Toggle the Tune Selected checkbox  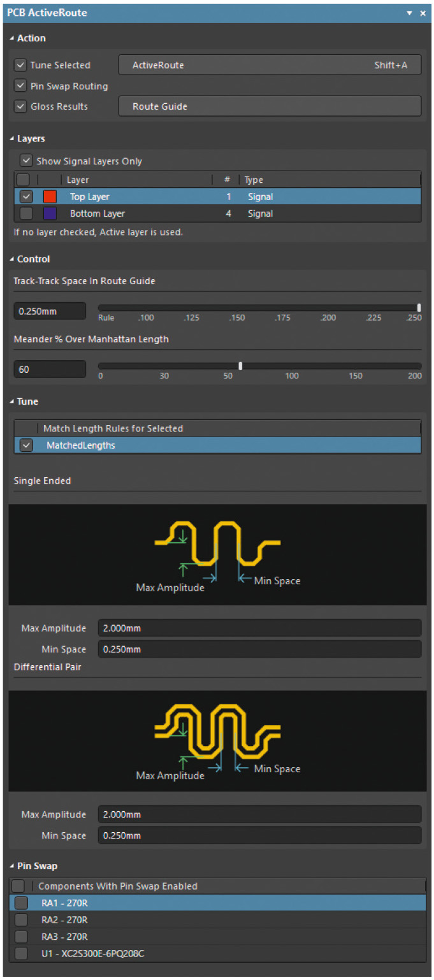click(20, 65)
